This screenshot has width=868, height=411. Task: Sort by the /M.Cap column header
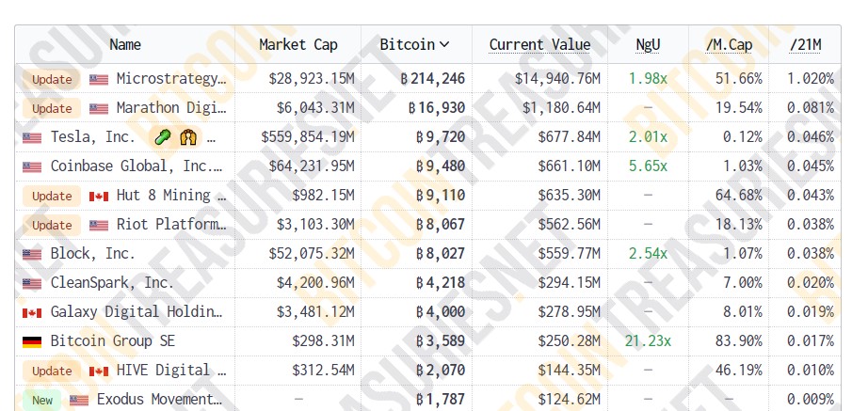pyautogui.click(x=727, y=44)
